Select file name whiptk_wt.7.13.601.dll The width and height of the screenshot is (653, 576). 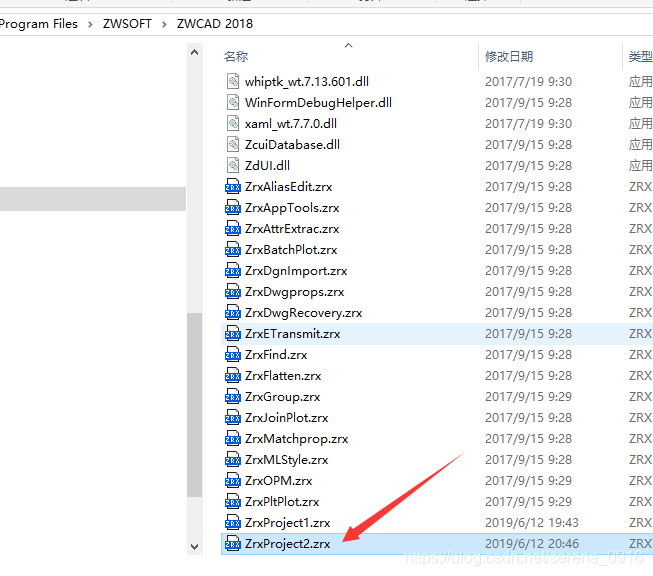307,81
